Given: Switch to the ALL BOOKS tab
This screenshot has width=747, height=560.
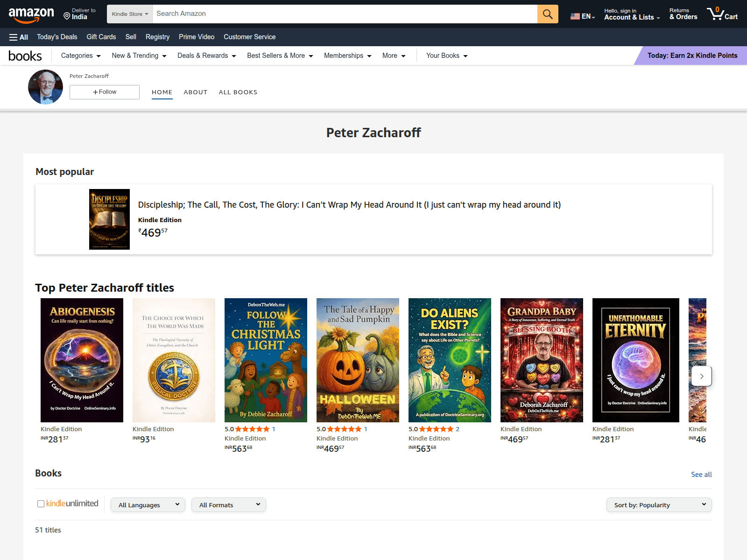Looking at the screenshot, I should tap(238, 92).
